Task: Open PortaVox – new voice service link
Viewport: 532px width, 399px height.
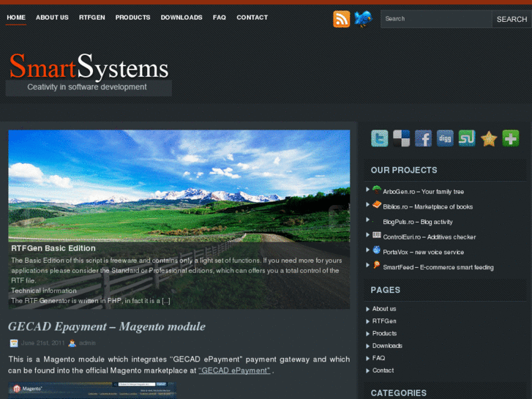Action: pyautogui.click(x=423, y=253)
